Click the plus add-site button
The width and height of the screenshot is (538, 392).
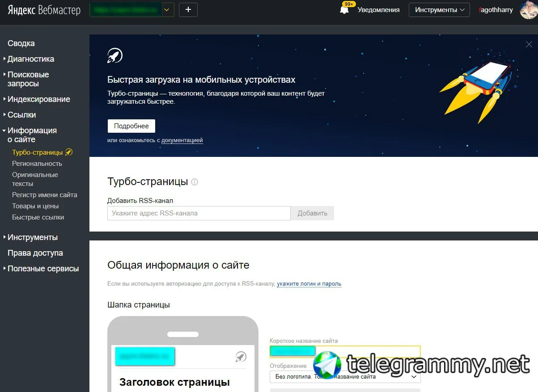click(x=188, y=9)
